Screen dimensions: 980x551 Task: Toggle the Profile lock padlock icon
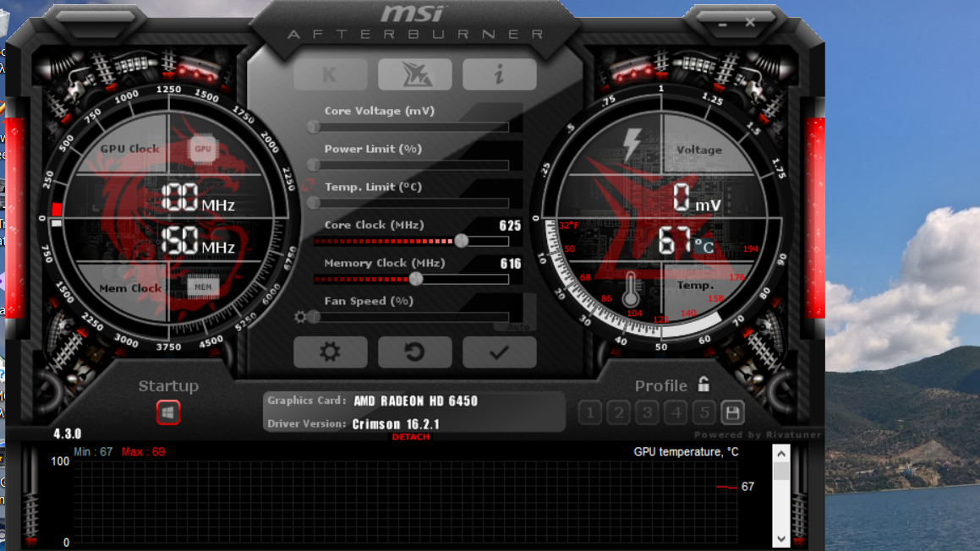click(704, 385)
